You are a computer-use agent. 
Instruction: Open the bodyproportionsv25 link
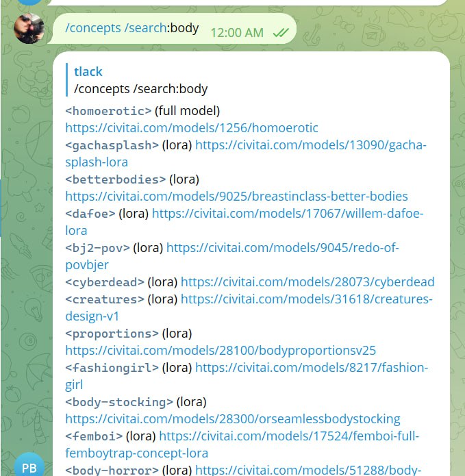click(221, 351)
